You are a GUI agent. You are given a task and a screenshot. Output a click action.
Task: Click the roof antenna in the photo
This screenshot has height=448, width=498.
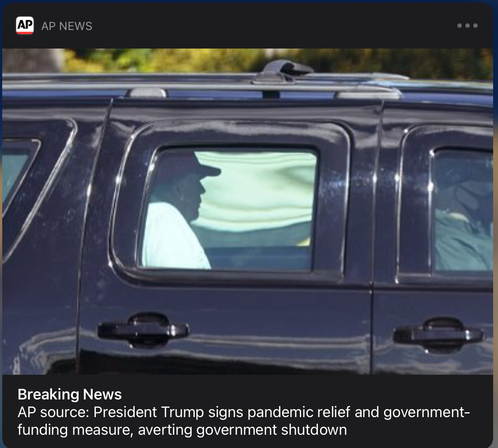pyautogui.click(x=287, y=68)
